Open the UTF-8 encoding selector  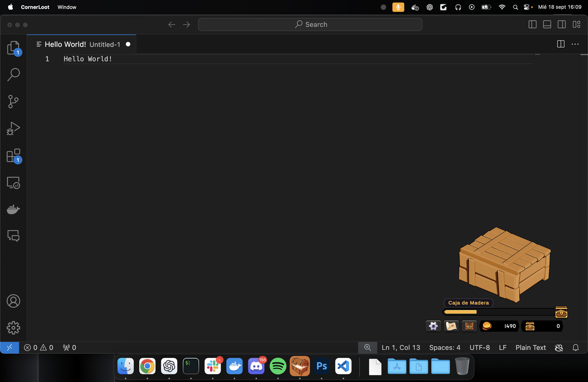point(479,347)
